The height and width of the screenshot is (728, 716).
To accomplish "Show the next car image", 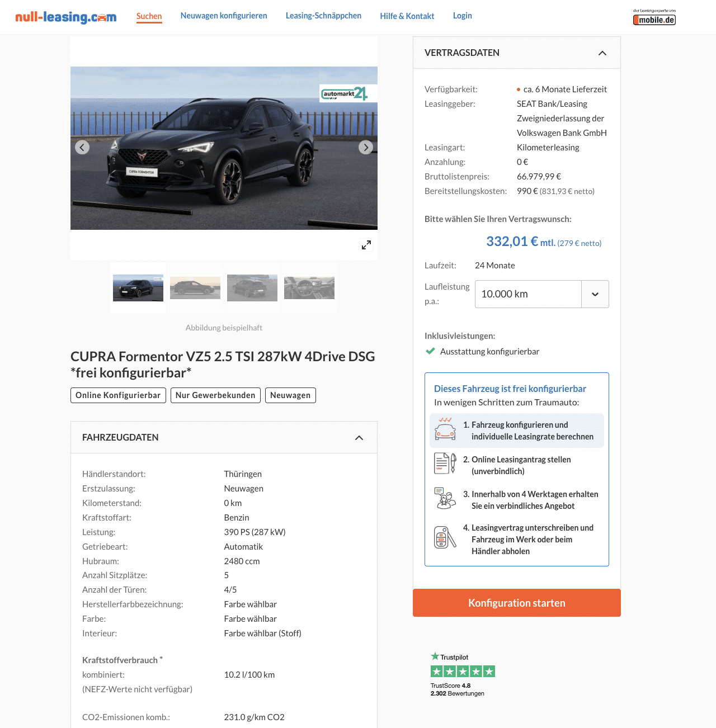I will [x=366, y=148].
